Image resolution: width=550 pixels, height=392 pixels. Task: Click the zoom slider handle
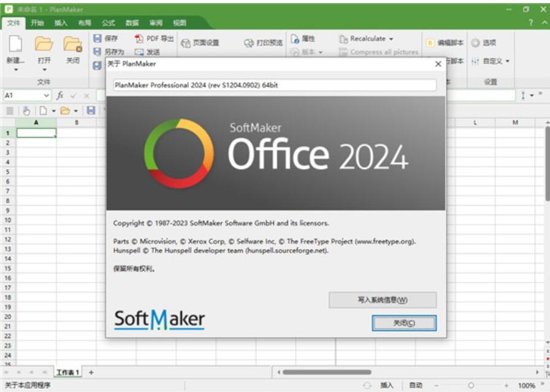click(471, 385)
